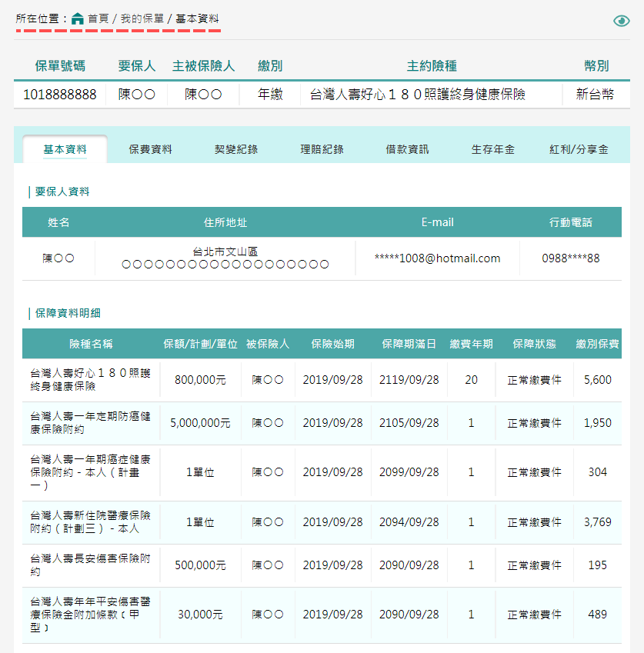Image resolution: width=644 pixels, height=653 pixels.
Task: Click premium value 3,769
Action: [x=597, y=522]
